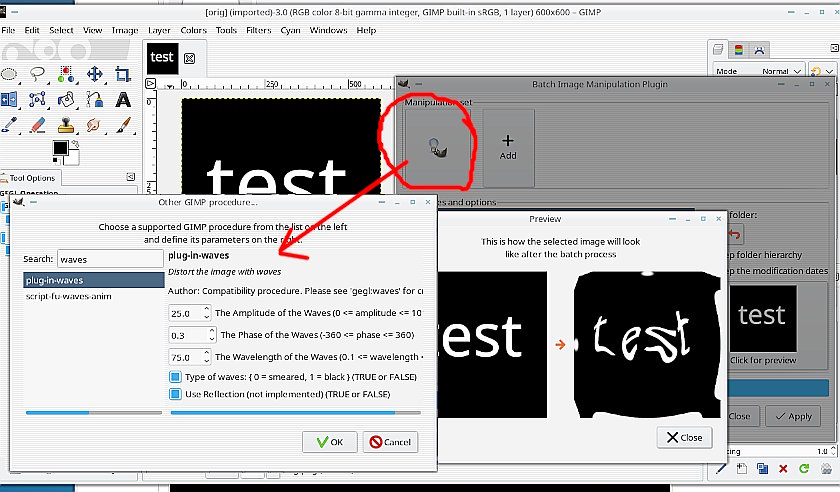Select the Flip tool
The width and height of the screenshot is (840, 492).
9,100
